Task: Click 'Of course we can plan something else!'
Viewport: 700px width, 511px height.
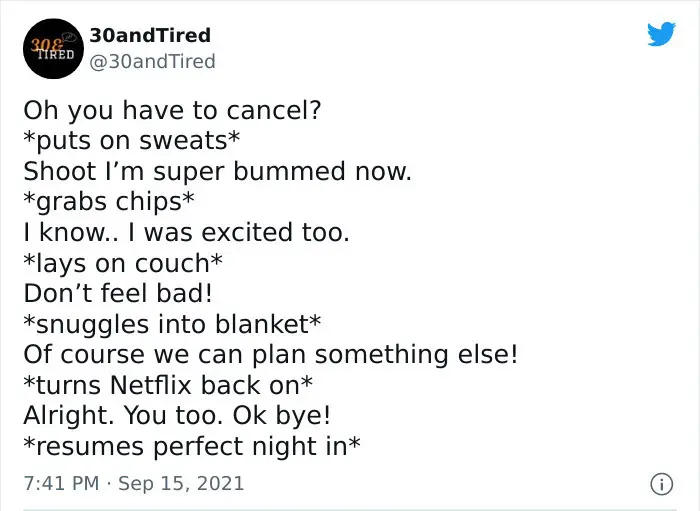Action: [x=271, y=355]
